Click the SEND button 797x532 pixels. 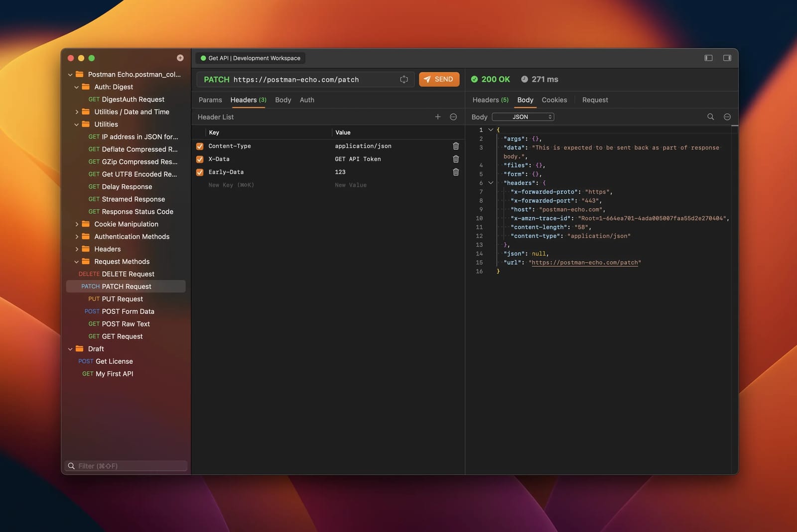point(439,79)
